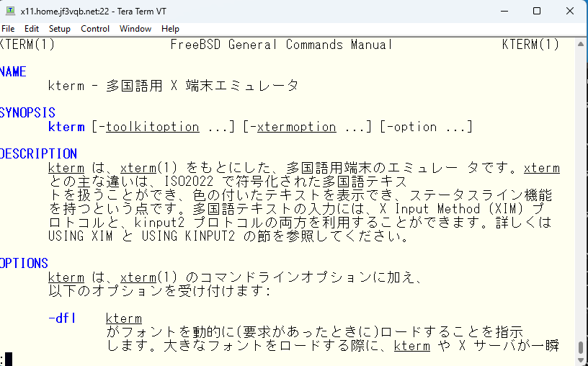Click 'FreeBSD General Commands Manual' header
Screen dimensions: 588x366
click(x=282, y=45)
